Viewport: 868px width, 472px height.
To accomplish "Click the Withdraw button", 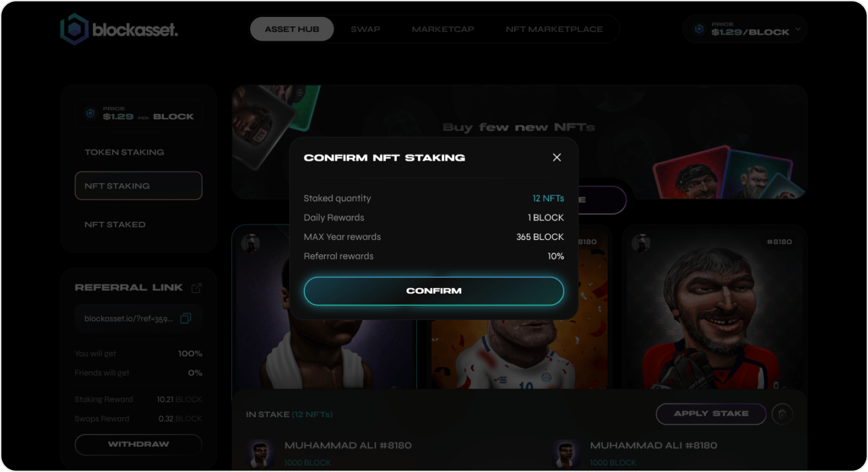I will 138,444.
